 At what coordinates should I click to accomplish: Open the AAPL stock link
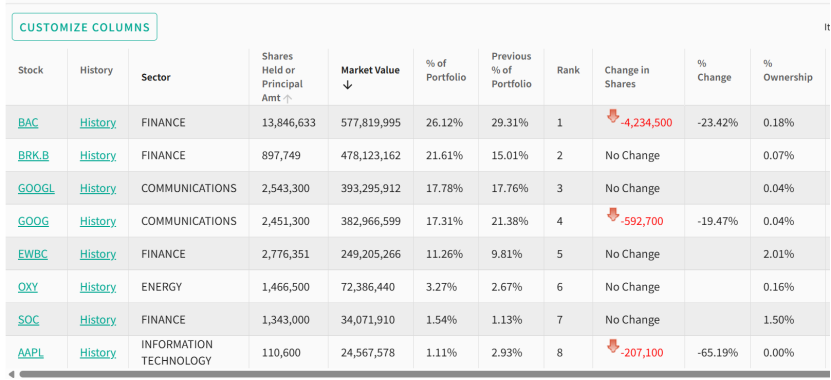click(31, 352)
